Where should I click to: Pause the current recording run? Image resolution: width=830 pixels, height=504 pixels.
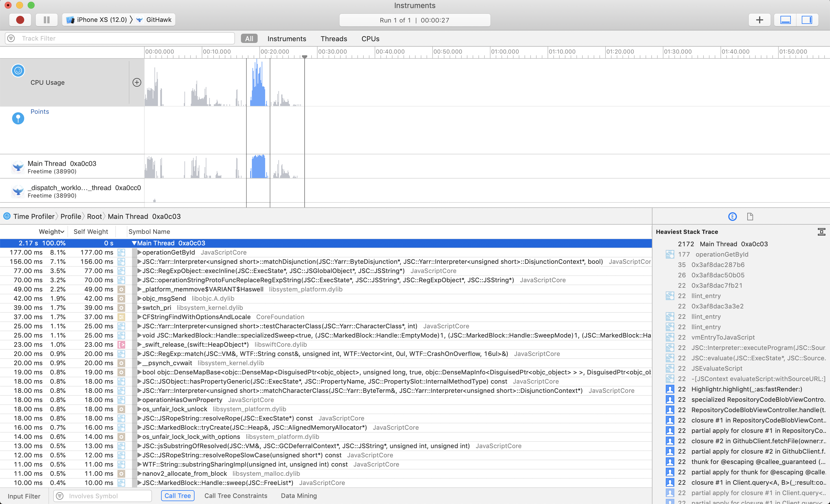(47, 20)
